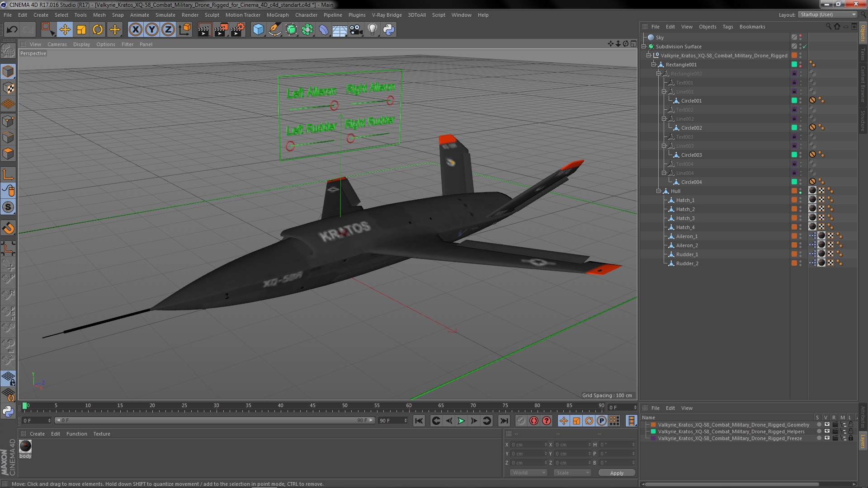
Task: Select Model mode cube icon
Action: [8, 71]
